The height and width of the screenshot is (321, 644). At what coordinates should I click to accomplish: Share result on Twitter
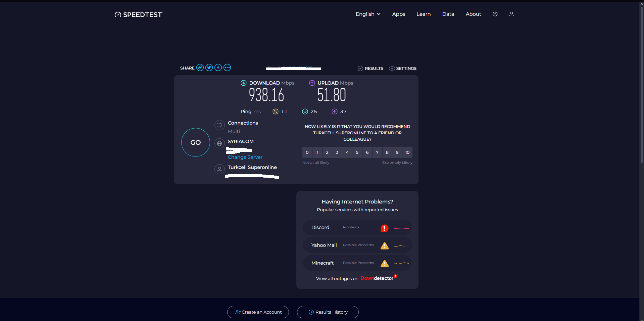[x=209, y=67]
